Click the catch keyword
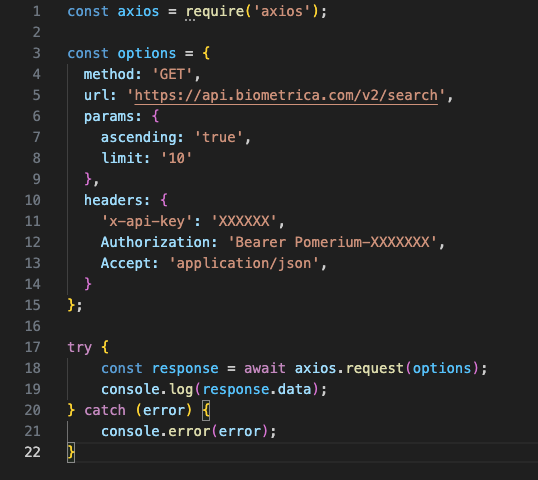The height and width of the screenshot is (480, 538). click(x=105, y=410)
